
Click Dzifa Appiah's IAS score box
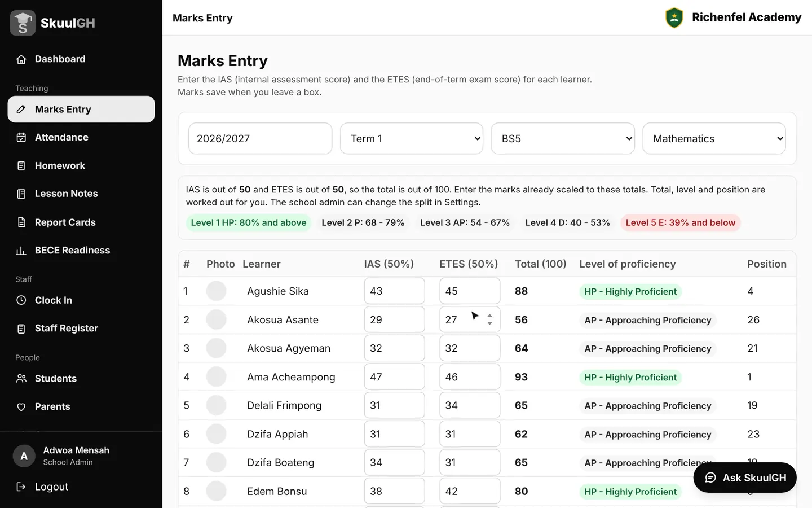pos(394,434)
